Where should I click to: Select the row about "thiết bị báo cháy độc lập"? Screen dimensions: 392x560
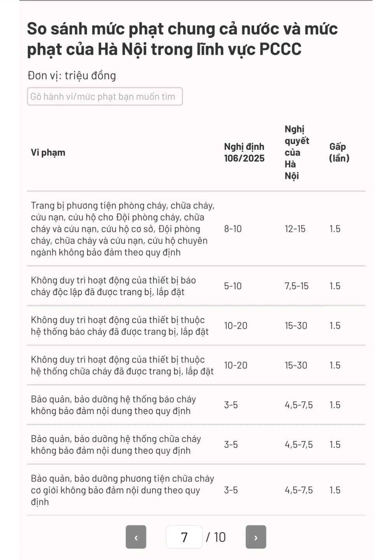pos(113,286)
